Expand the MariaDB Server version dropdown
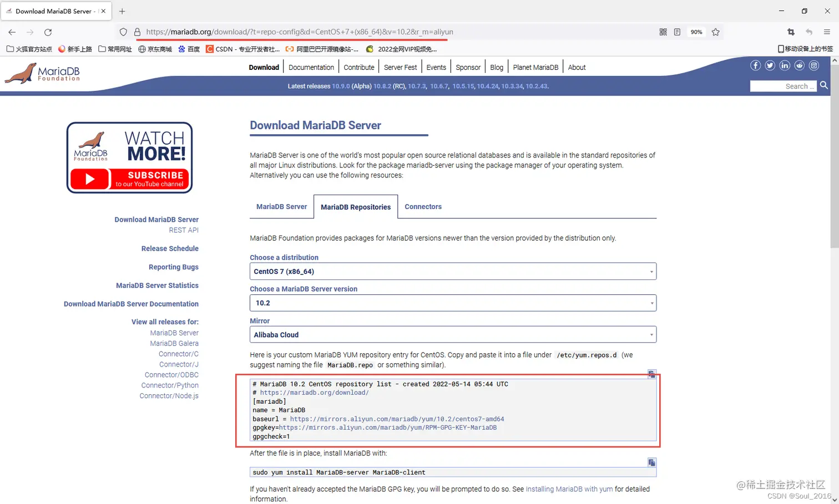The width and height of the screenshot is (839, 504). pyautogui.click(x=453, y=303)
